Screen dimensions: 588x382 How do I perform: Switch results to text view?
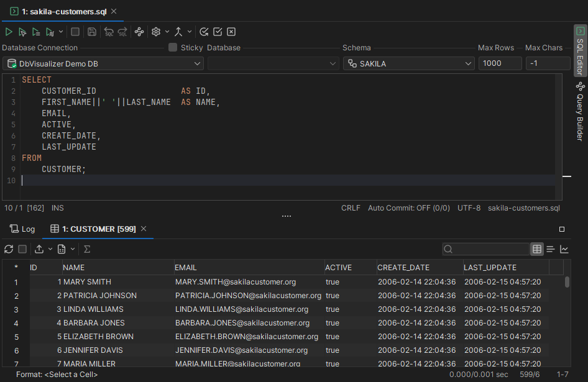click(x=551, y=249)
